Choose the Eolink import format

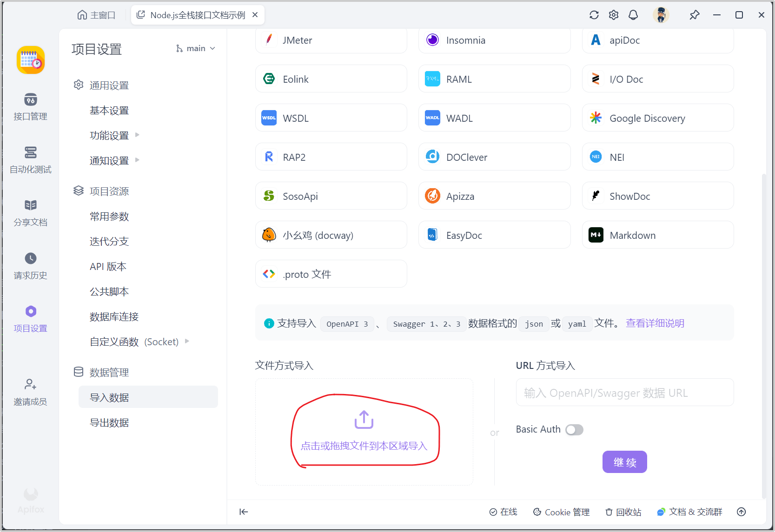(x=331, y=79)
